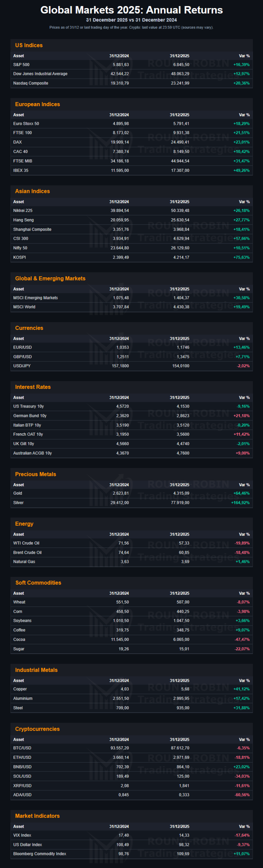
Task: Select the EUR/USD currency row label
Action: [x=22, y=348]
